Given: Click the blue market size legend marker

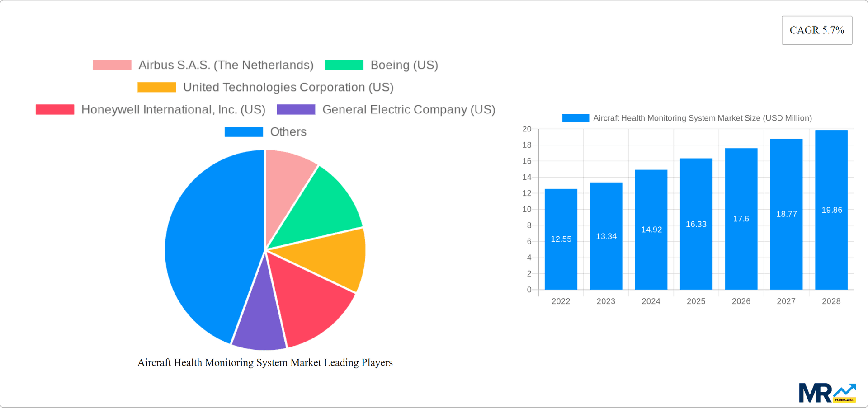Looking at the screenshot, I should 575,117.
